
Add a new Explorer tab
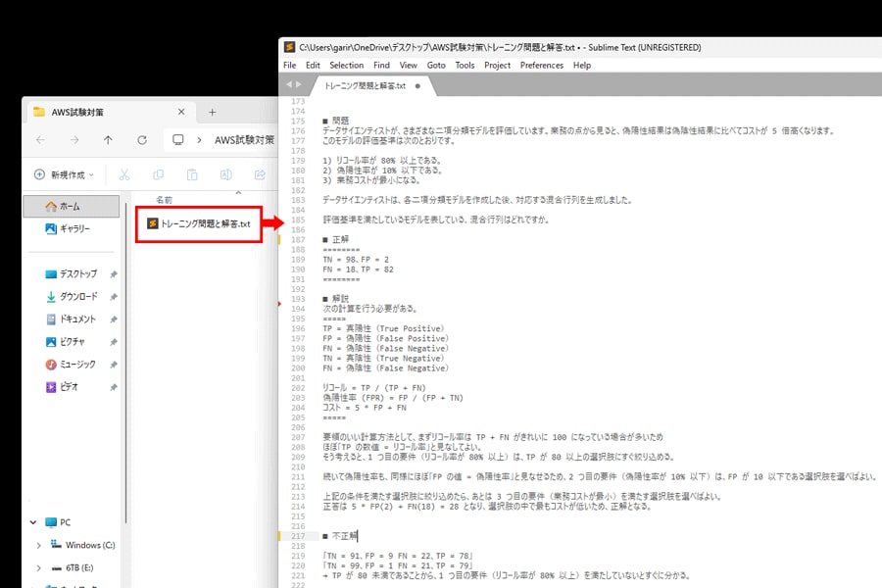coord(212,112)
